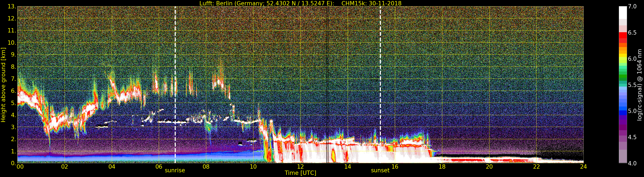The image size is (644, 177).
Task: Click the black vertical line near 13 UTC
Action: [327, 85]
